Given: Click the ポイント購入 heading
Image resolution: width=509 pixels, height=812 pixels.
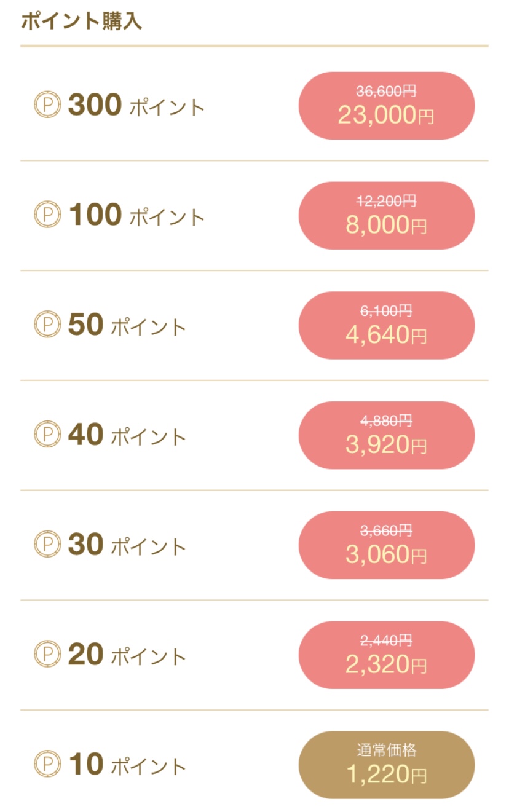Looking at the screenshot, I should pos(82,22).
